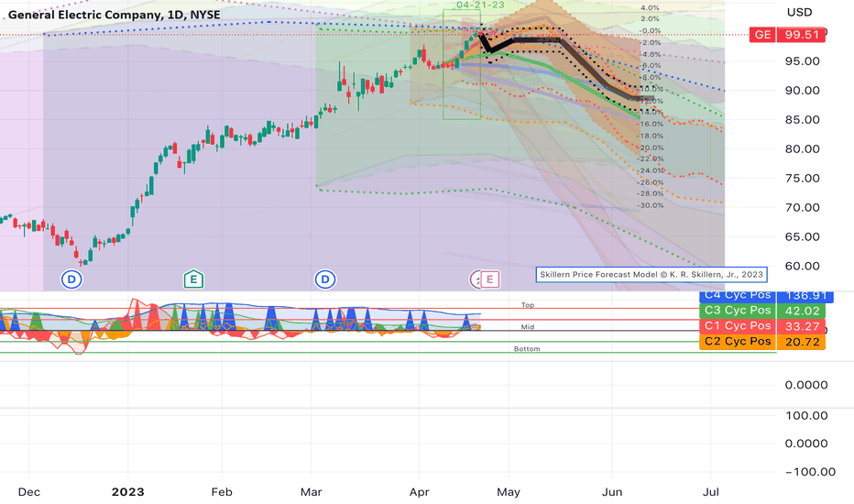
Task: Select the C1 Cyc Pos indicator label
Action: (738, 326)
